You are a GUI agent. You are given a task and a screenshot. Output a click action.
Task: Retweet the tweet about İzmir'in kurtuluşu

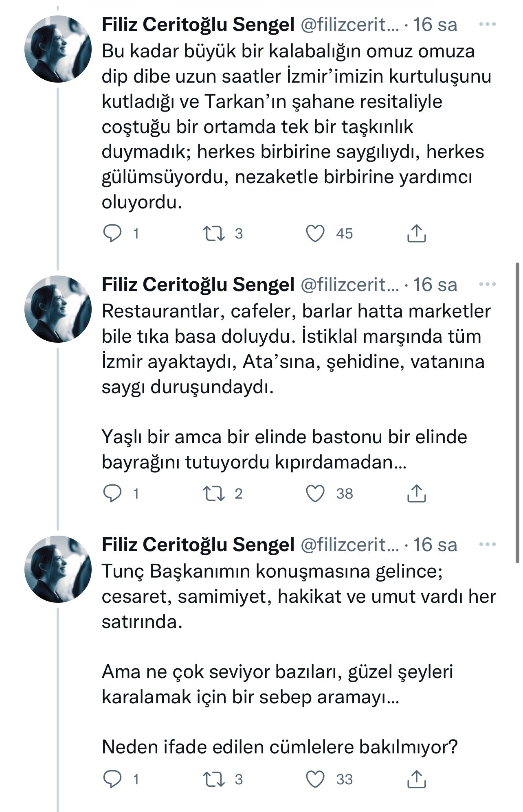click(x=214, y=234)
